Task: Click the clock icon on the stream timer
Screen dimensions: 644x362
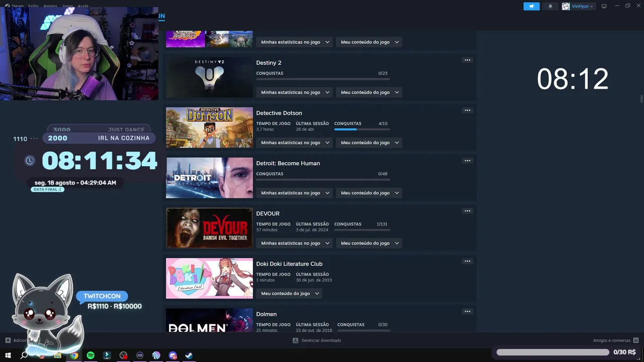Action: pyautogui.click(x=30, y=160)
